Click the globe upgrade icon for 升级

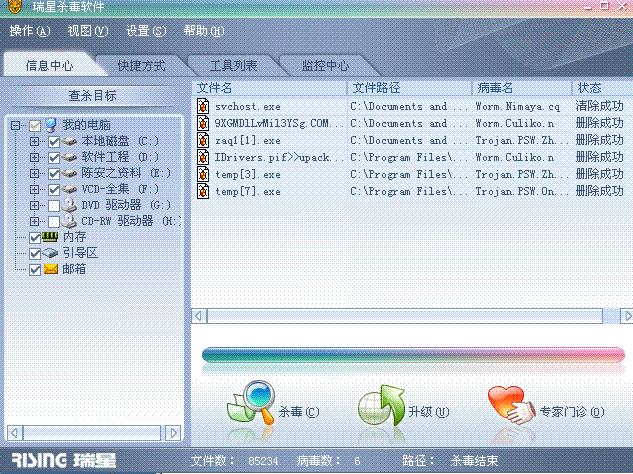tap(381, 405)
